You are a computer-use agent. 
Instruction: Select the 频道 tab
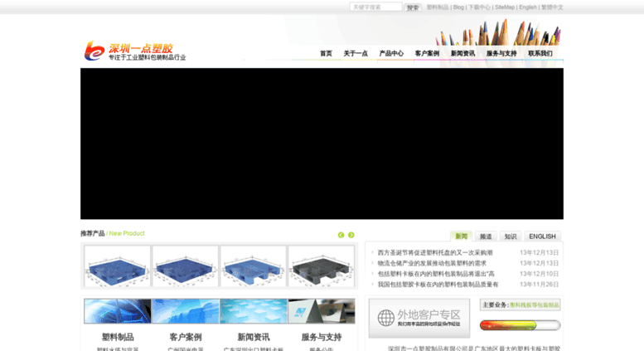point(486,236)
